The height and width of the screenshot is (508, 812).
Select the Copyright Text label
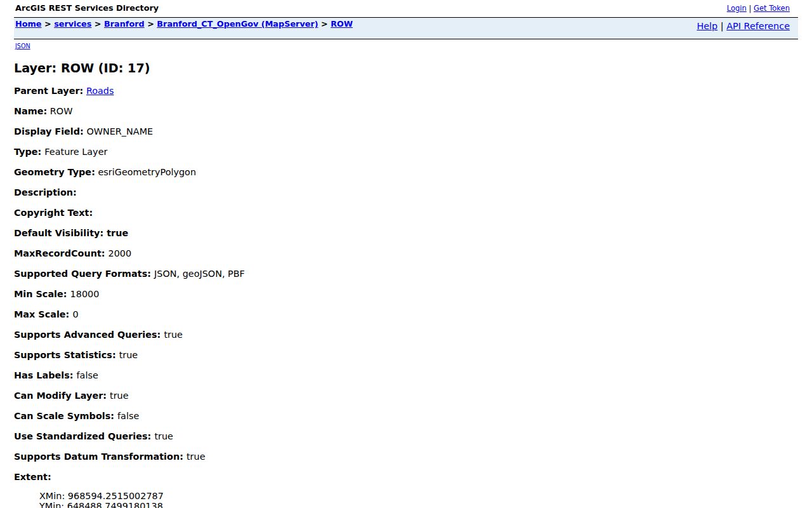pyautogui.click(x=53, y=213)
